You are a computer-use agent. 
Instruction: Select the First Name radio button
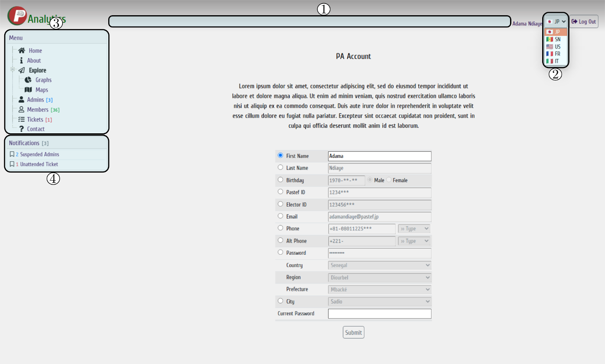(280, 155)
